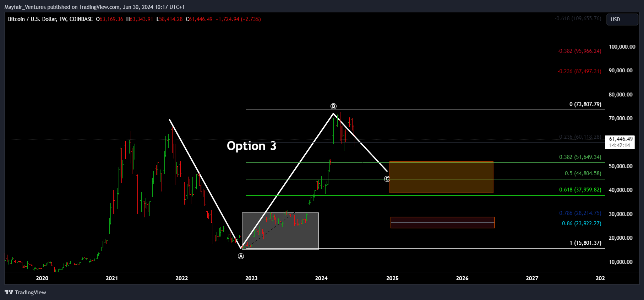Click the 2021 label on the time axis
The image size is (644, 300).
[112, 278]
